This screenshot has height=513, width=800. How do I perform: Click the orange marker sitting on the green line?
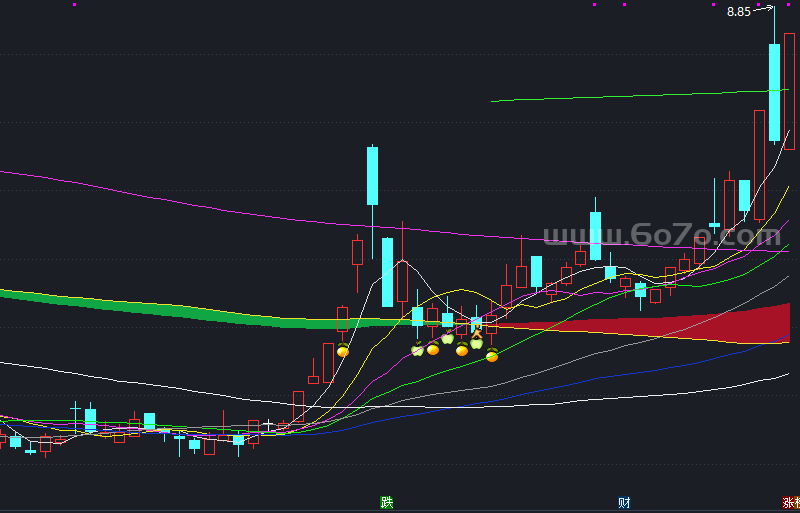coord(492,355)
